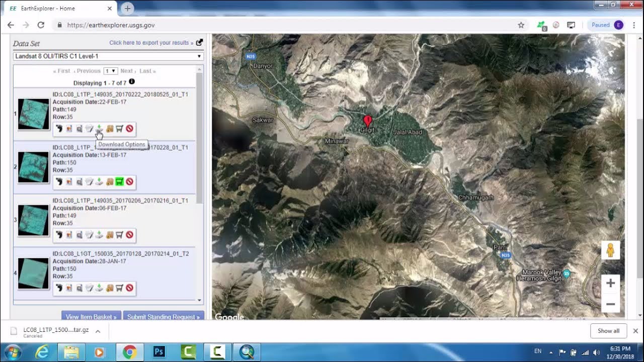Reload the EarthExplorer page
Image resolution: width=644 pixels, height=362 pixels.
tap(41, 25)
